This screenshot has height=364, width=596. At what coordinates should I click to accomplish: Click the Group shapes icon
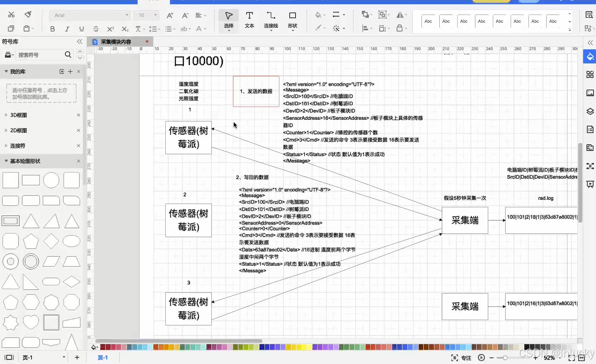point(383,15)
